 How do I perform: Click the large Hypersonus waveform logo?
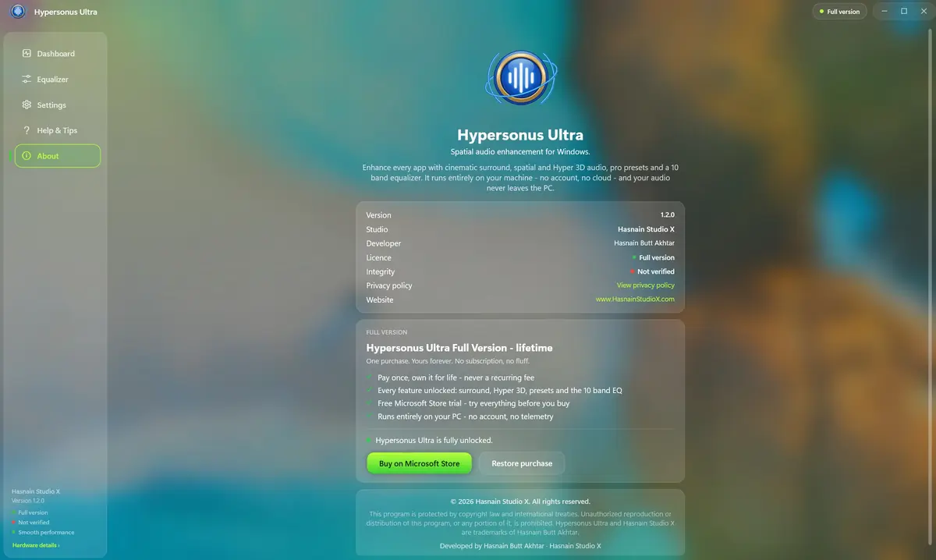[x=521, y=77]
